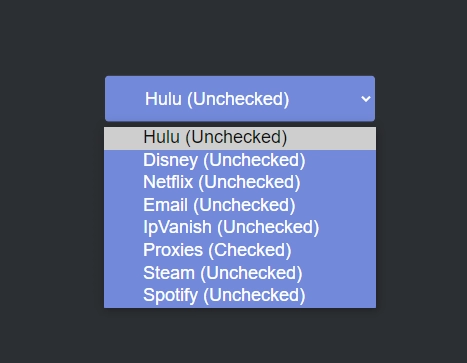Pick the last entry in the dropdown list
The image size is (467, 363).
[x=240, y=295]
